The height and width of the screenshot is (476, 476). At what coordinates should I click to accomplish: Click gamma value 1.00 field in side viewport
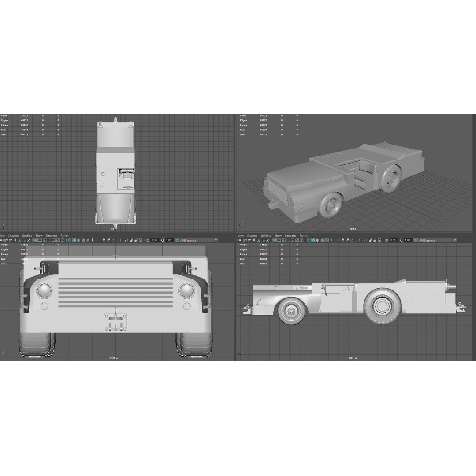tap(408, 240)
